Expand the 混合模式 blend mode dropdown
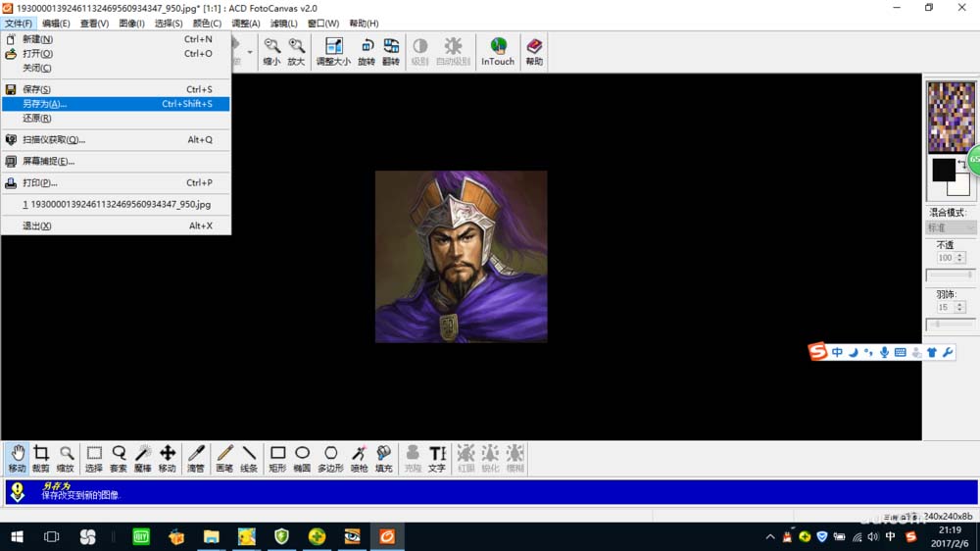Viewport: 980px width, 551px height. point(951,227)
